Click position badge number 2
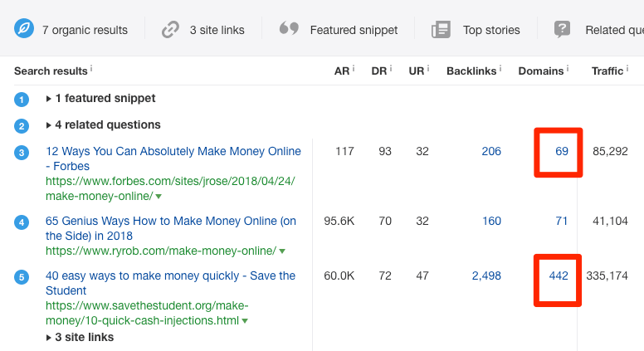Image resolution: width=644 pixels, height=351 pixels. [22, 126]
